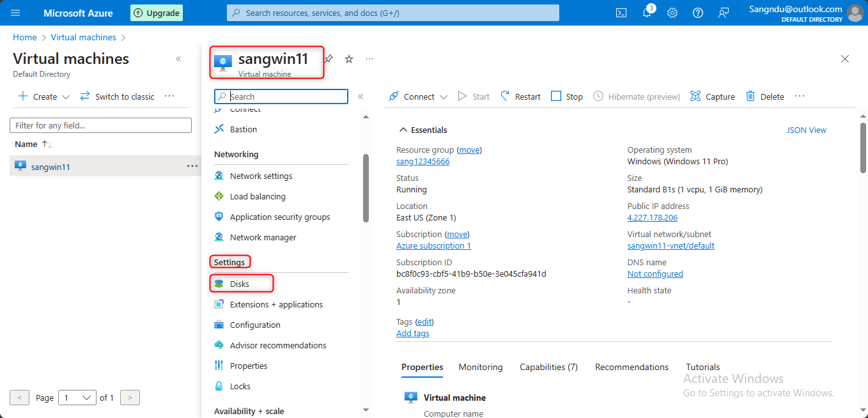Open more commands in the VM toolbar

(800, 97)
